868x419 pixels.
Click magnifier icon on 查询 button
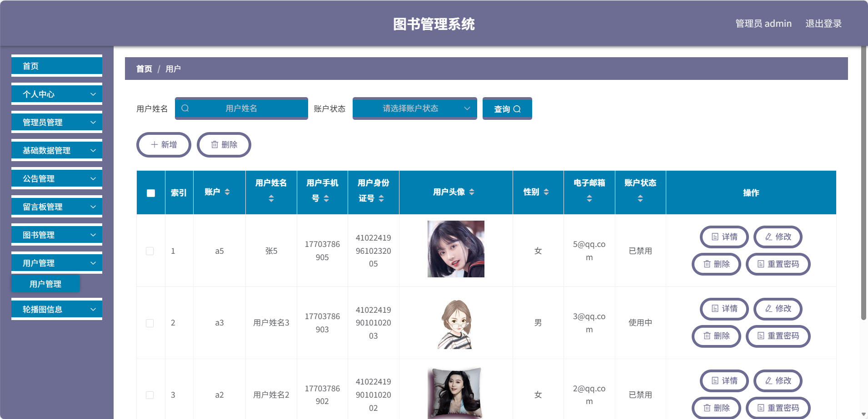(517, 109)
